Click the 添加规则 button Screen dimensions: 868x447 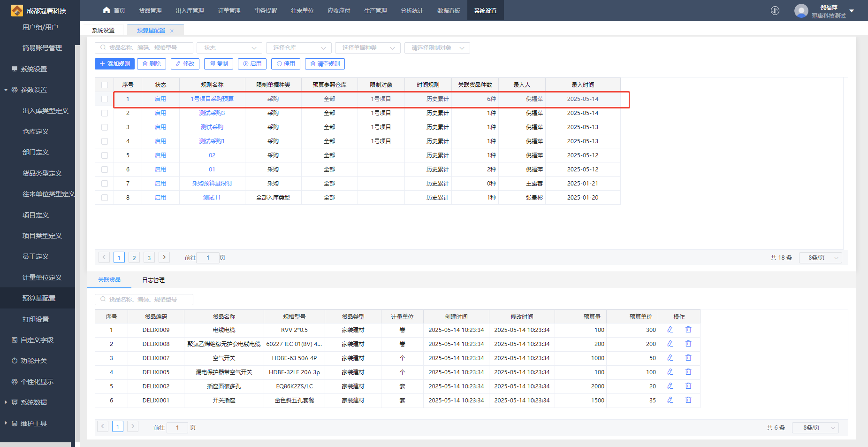point(114,64)
